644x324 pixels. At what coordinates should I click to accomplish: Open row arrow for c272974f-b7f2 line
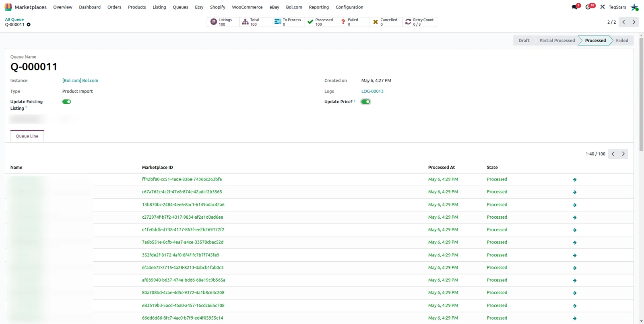click(574, 217)
